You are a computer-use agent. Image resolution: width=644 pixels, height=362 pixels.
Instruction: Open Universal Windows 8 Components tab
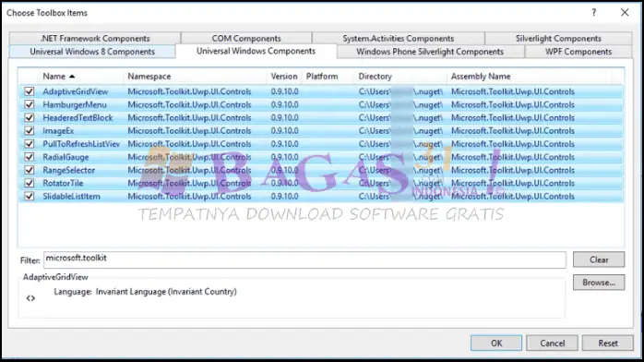click(92, 52)
